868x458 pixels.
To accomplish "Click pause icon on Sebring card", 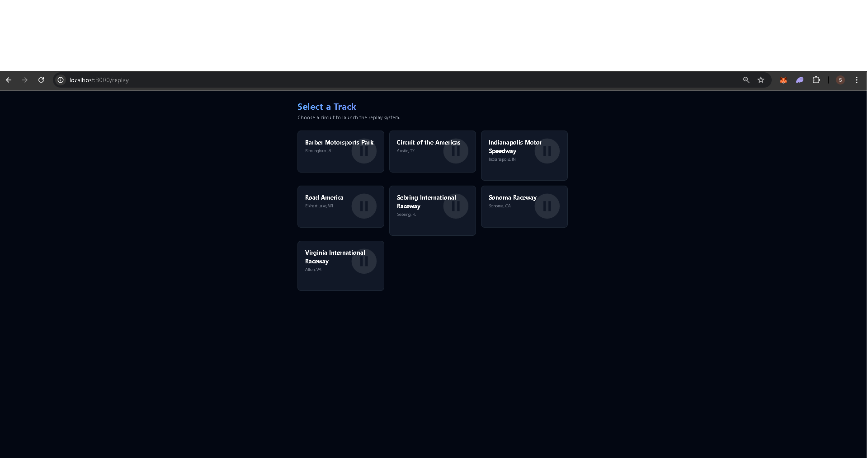I will (456, 206).
